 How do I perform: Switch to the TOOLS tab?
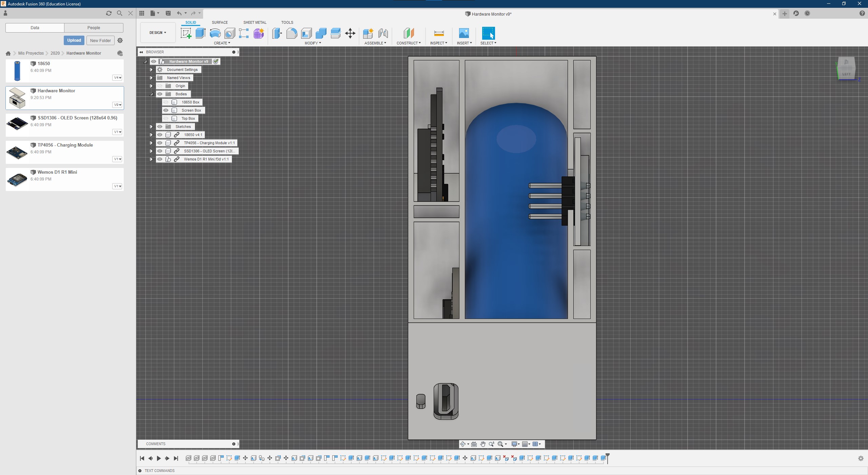point(287,22)
